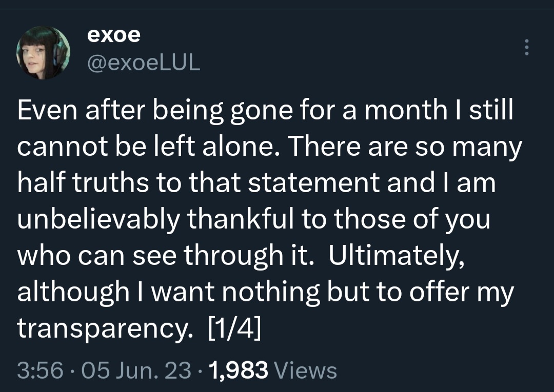554x392 pixels.
Task: Click the word 'Ultimately,' in the tweet
Action: click(397, 255)
